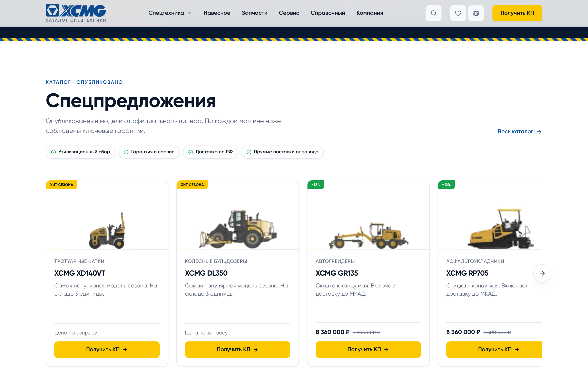Click the −12% badge on RP705
The image size is (588, 368).
(446, 185)
